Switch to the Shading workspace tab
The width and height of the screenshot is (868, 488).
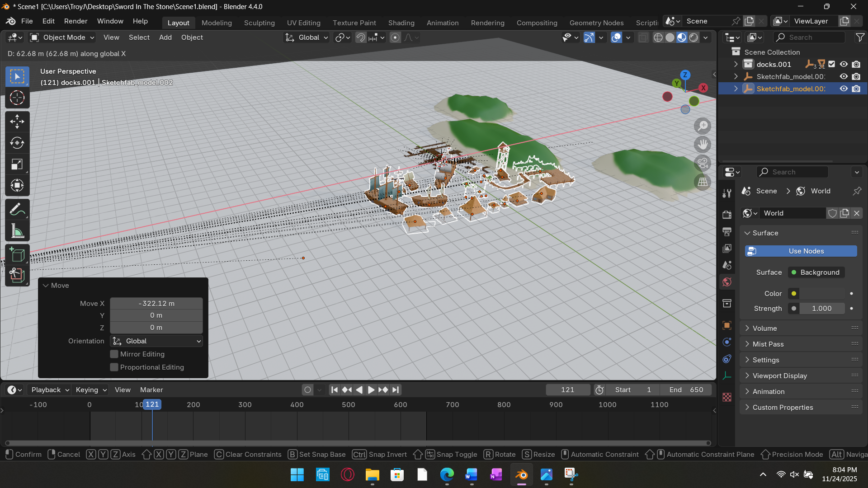coord(401,23)
